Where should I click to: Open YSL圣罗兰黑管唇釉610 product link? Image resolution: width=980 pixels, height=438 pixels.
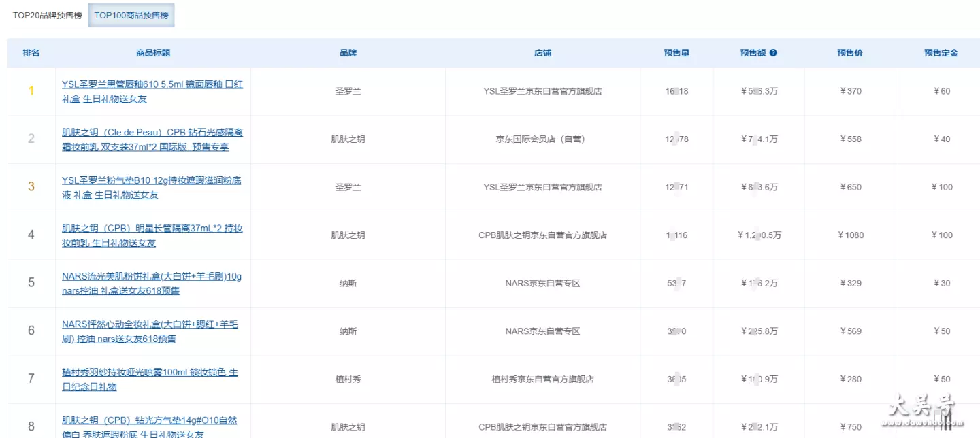pos(152,92)
